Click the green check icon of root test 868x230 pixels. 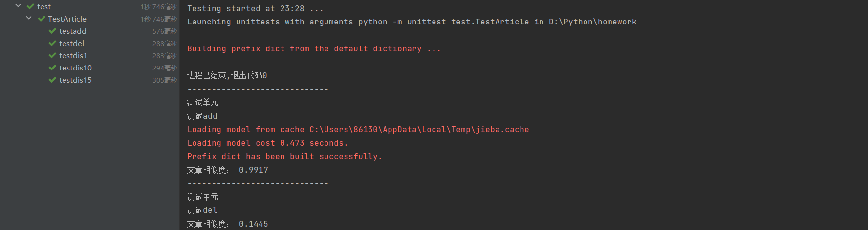(x=30, y=7)
